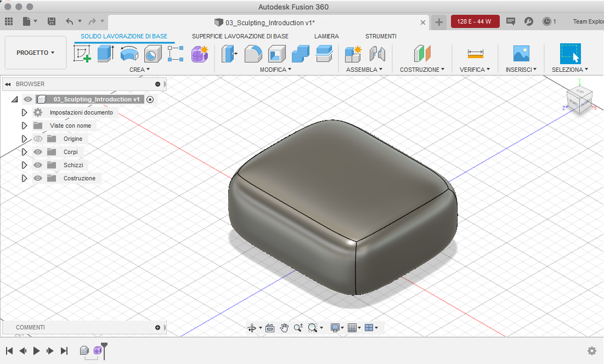Select SOLIDO LAVORAZIONE DI BASE tab
The width and height of the screenshot is (604, 364).
point(124,36)
